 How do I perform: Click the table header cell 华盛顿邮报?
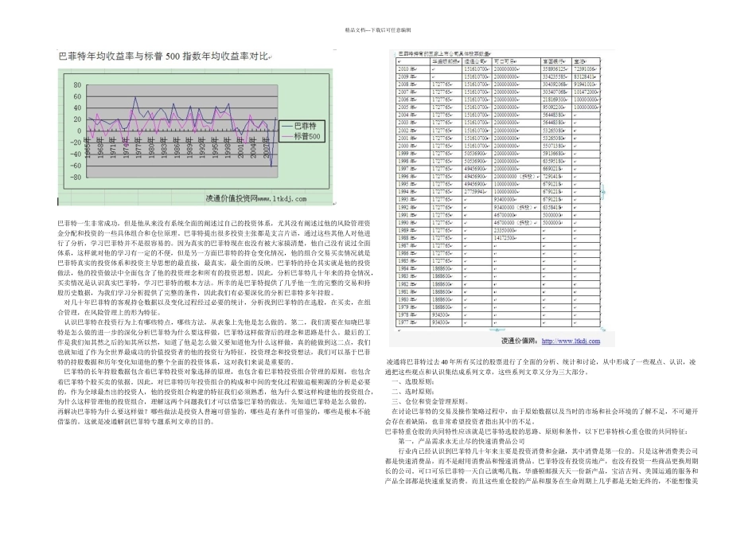(444, 61)
